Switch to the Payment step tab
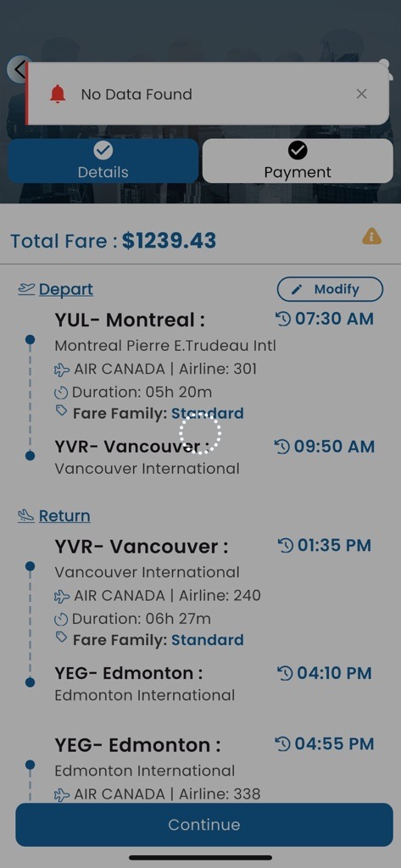The height and width of the screenshot is (868, 401). (298, 160)
